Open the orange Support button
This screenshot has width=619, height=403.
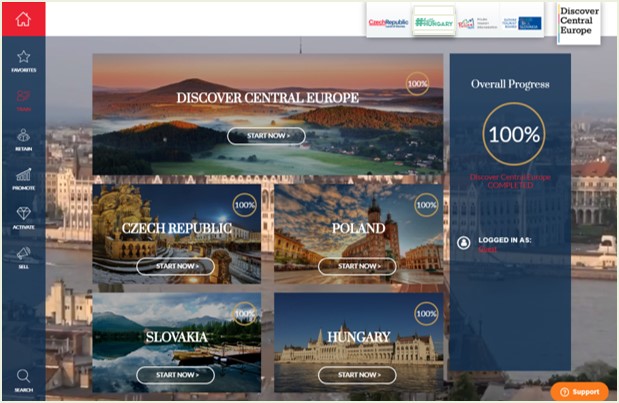pyautogui.click(x=579, y=391)
